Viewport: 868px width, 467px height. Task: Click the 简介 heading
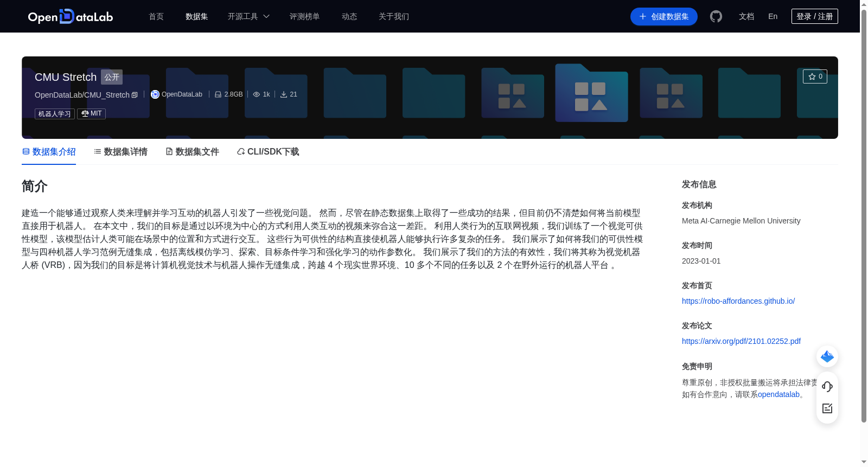[35, 186]
